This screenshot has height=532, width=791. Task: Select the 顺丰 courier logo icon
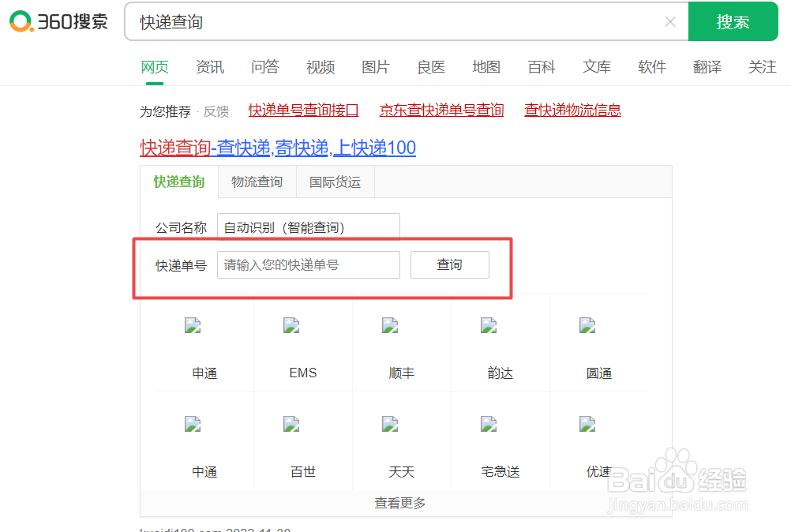390,326
